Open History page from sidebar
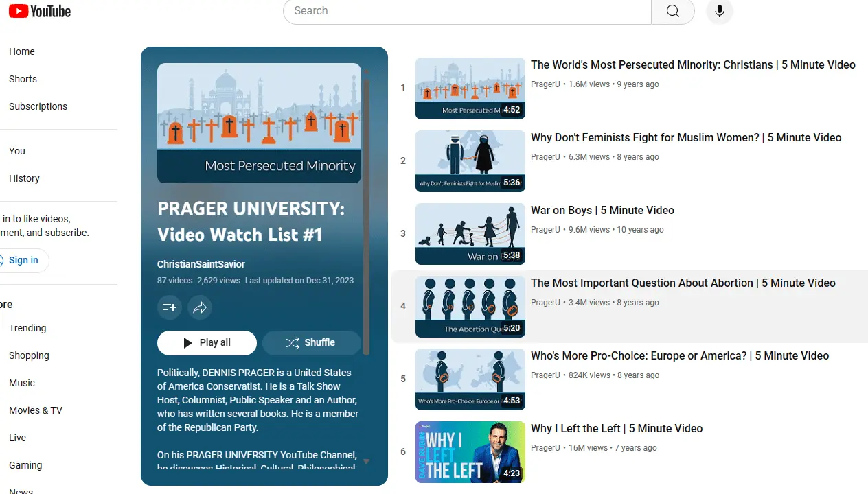The height and width of the screenshot is (494, 868). (x=25, y=178)
